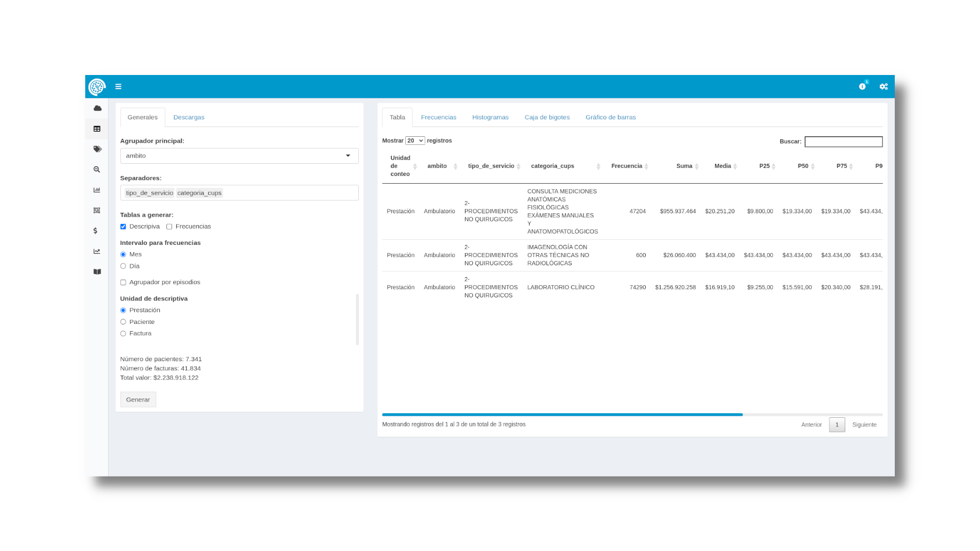980x551 pixels.
Task: Check Agrupador por episodios option
Action: 123,283
